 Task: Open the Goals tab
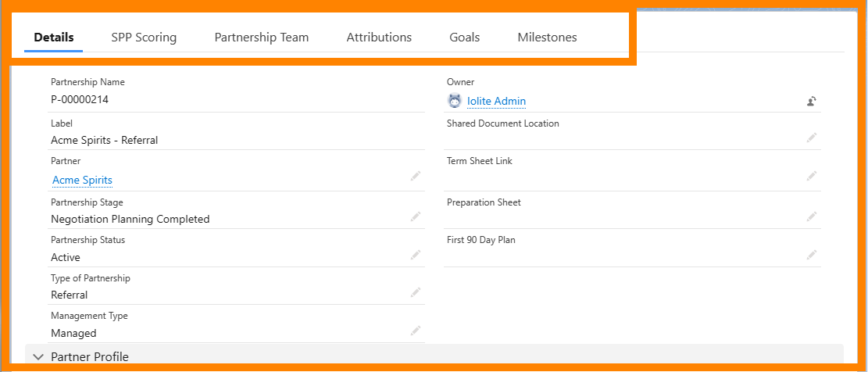tap(464, 38)
